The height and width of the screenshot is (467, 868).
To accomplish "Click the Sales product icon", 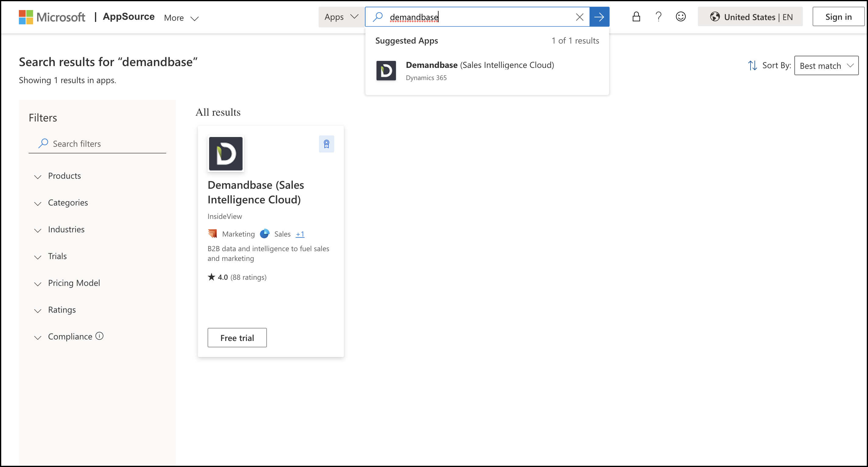I will click(264, 233).
